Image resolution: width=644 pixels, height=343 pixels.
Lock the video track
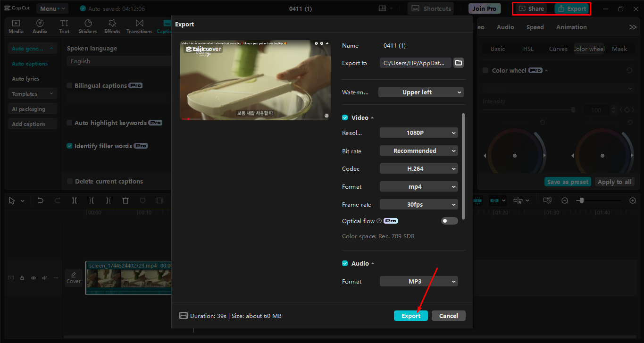click(22, 278)
